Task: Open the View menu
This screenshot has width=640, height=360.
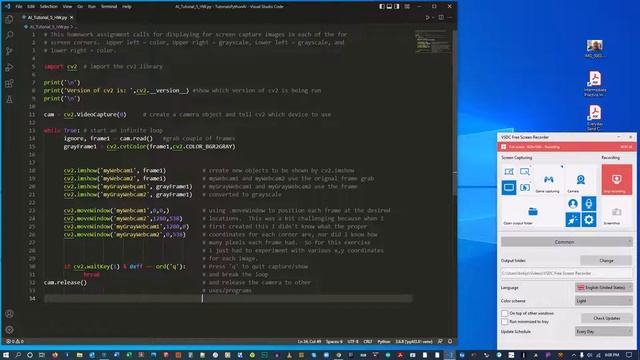Action: (67, 7)
